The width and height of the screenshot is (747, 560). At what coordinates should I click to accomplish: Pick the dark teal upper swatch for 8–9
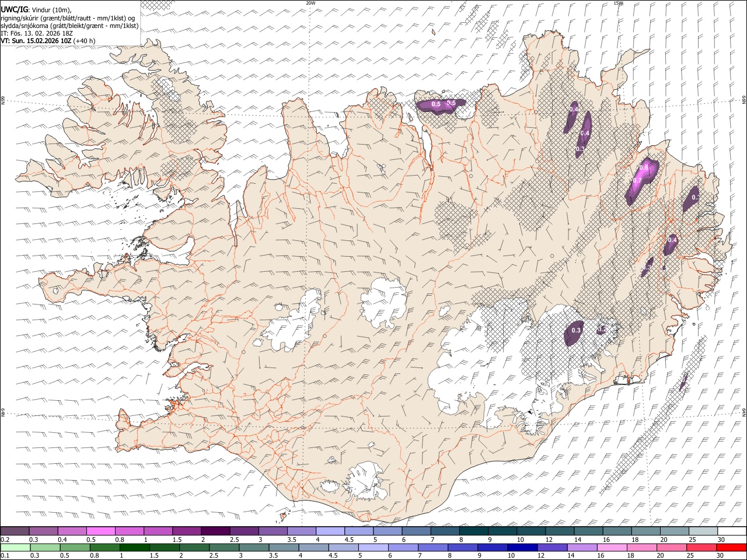[x=473, y=531]
